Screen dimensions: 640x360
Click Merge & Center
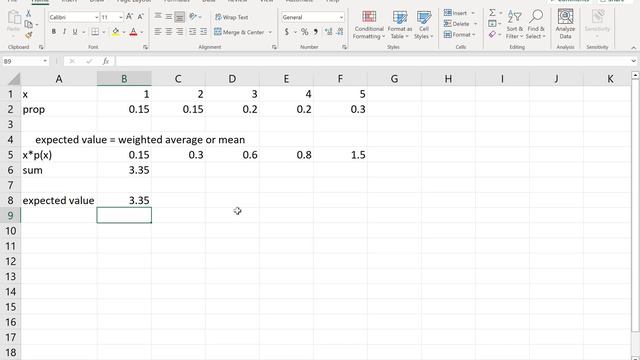[x=239, y=32]
